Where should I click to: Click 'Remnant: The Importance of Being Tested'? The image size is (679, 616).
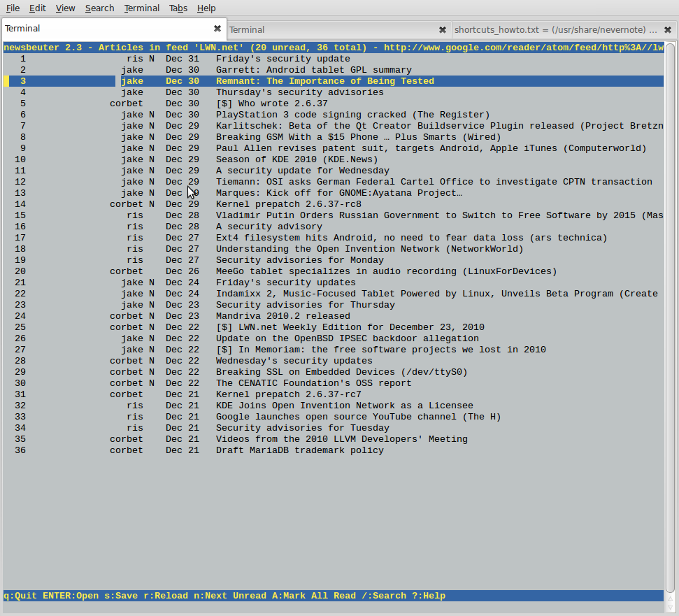tap(334, 81)
